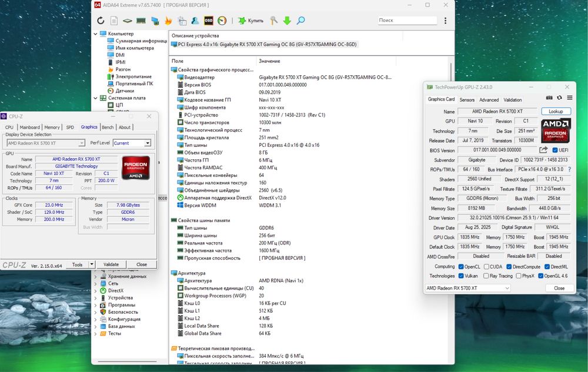Viewport: 588px width, 372px height.
Task: Toggle the OpenGL 4.6 checkbox in GPU-Z
Action: tap(541, 276)
